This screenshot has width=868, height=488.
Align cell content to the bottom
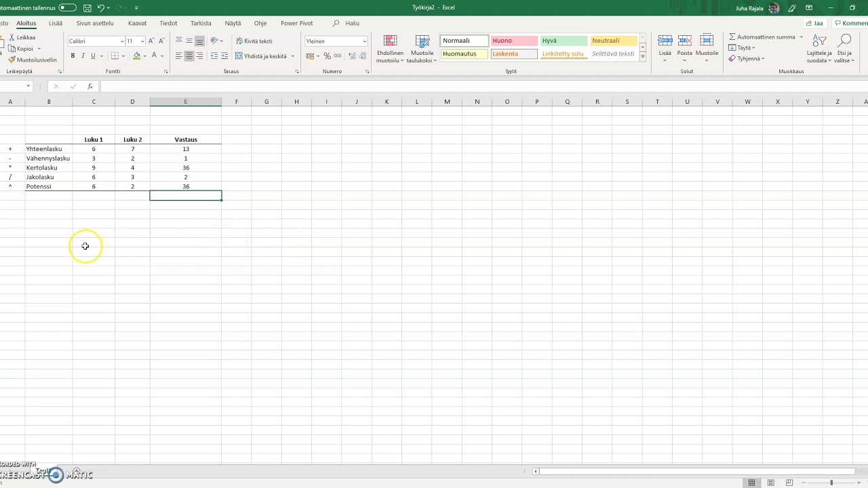pyautogui.click(x=199, y=41)
